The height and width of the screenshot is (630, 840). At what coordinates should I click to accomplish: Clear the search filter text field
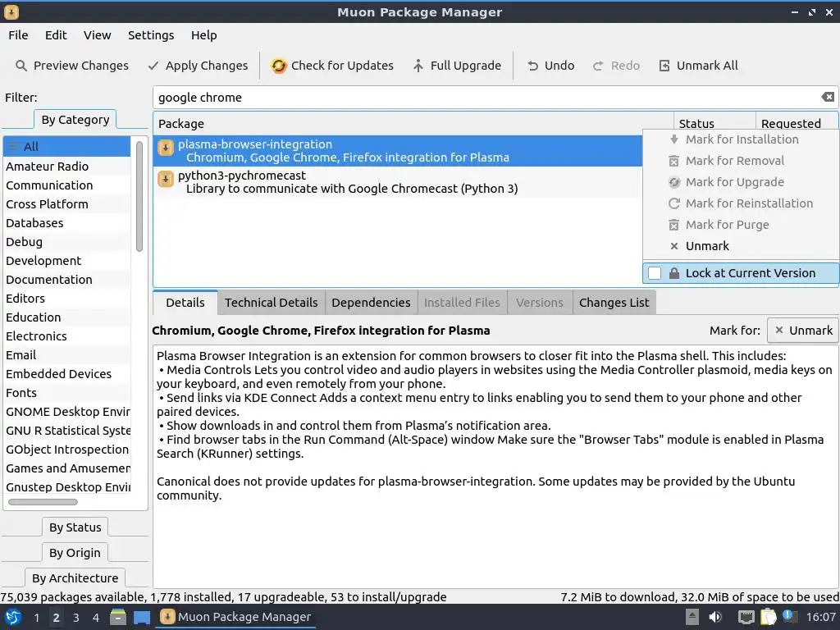coord(828,97)
